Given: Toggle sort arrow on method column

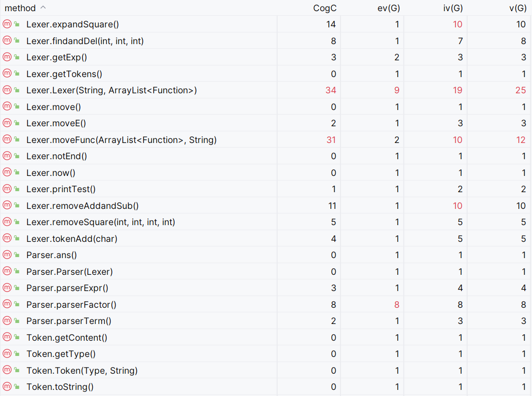Looking at the screenshot, I should click(x=43, y=8).
